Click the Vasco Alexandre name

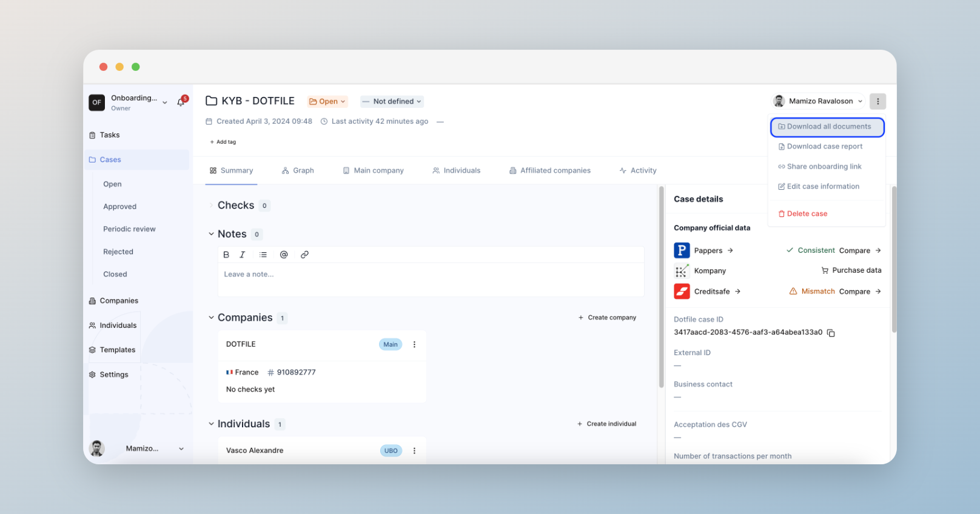(x=255, y=450)
